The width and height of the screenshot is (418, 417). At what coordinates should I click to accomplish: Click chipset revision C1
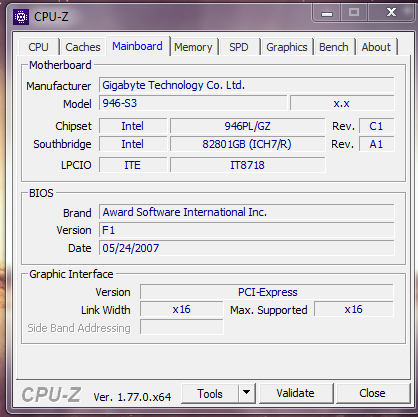[377, 126]
